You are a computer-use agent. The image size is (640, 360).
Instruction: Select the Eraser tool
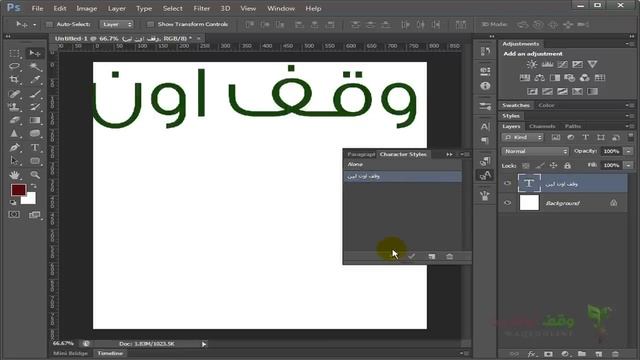click(x=15, y=120)
